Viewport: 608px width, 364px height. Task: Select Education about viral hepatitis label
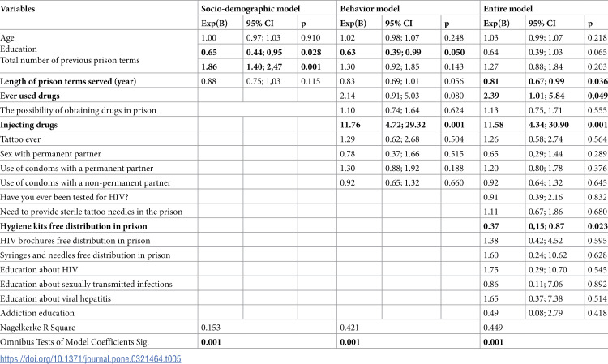pos(55,298)
